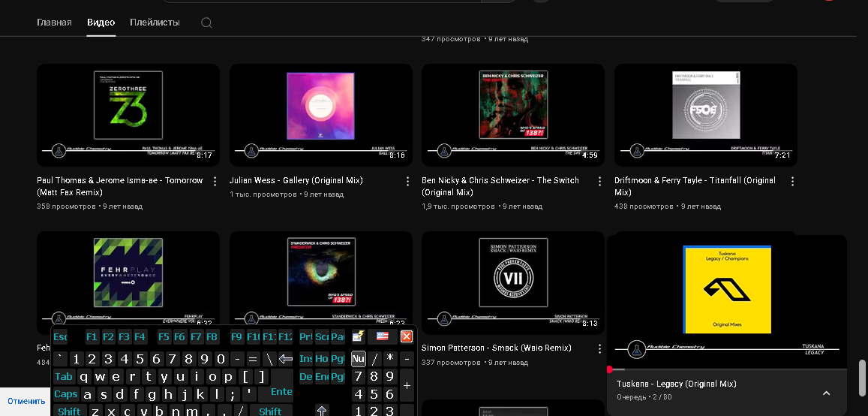Select the Видео channel tab
This screenshot has height=416, width=868.
(101, 23)
